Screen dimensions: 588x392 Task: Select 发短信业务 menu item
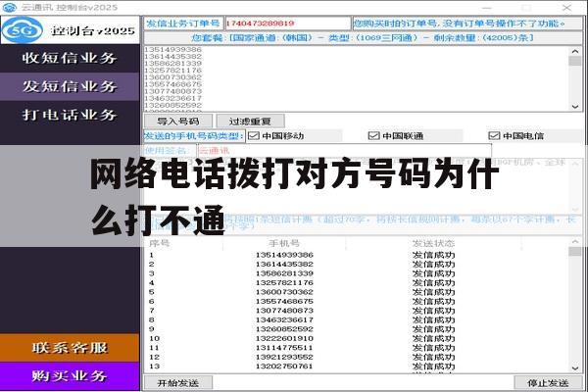pos(70,86)
